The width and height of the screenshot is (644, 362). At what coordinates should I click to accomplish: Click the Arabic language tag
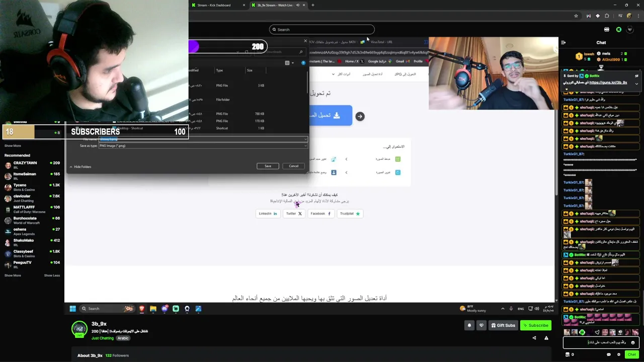tap(123, 338)
